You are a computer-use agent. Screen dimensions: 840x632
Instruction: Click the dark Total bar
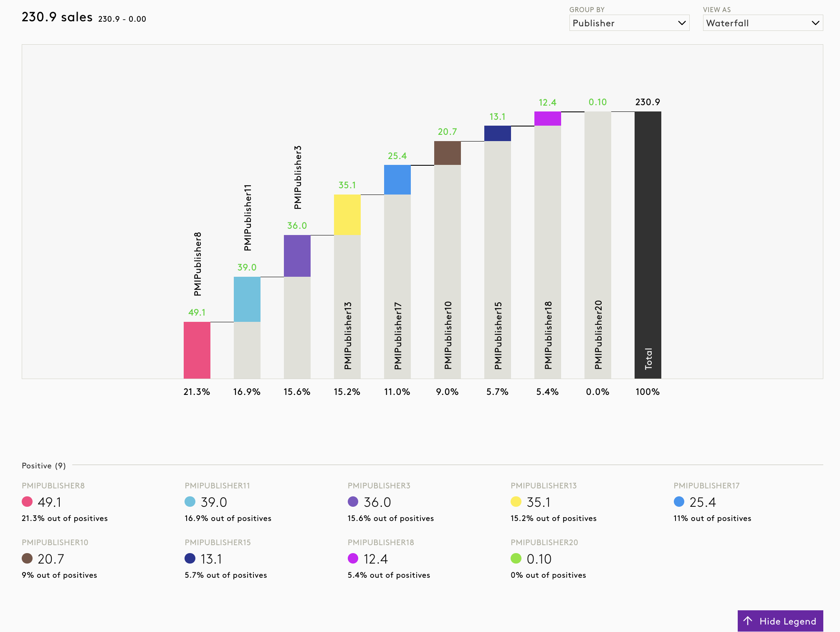648,245
